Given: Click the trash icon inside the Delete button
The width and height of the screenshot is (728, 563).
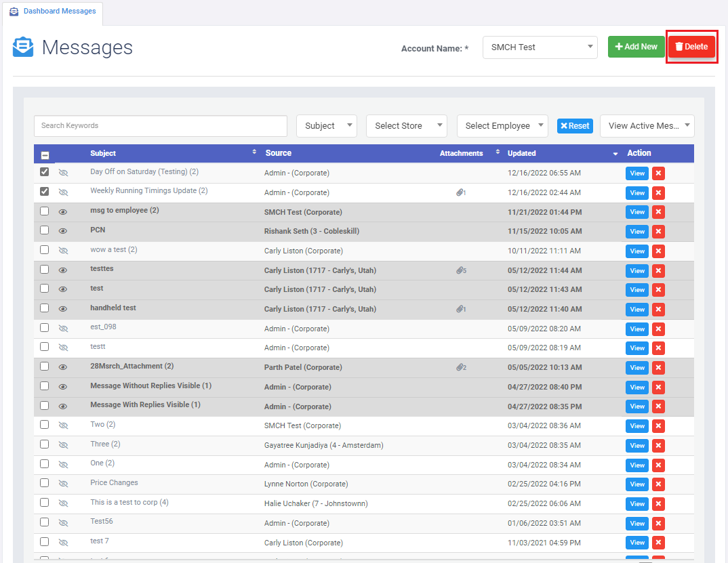Looking at the screenshot, I should pos(680,46).
